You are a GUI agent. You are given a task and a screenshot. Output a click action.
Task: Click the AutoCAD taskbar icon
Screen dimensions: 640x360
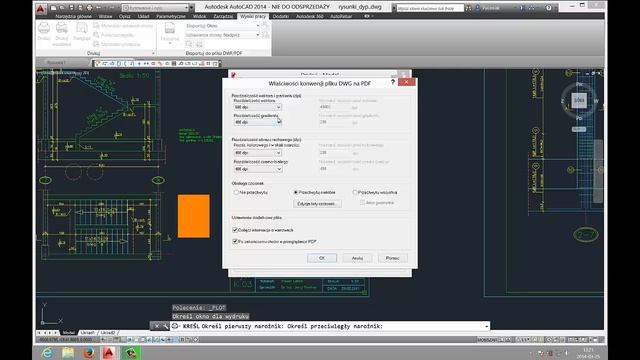tap(109, 353)
